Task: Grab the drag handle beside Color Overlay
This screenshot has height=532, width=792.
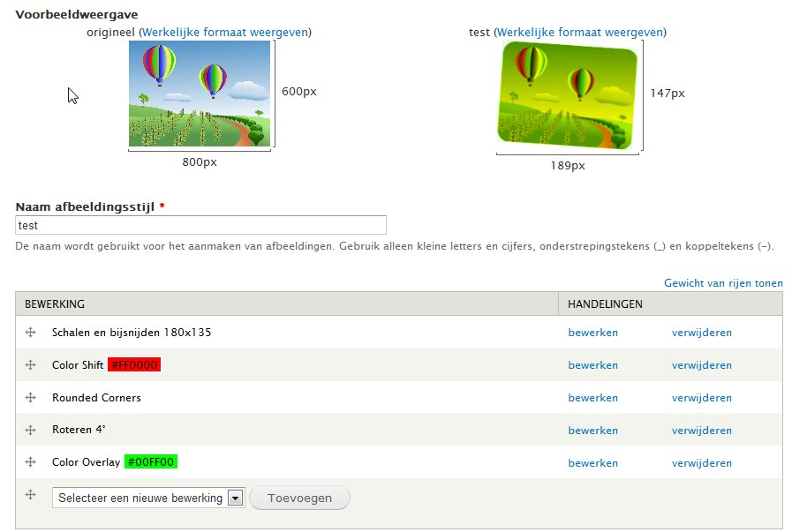Action: pyautogui.click(x=30, y=462)
